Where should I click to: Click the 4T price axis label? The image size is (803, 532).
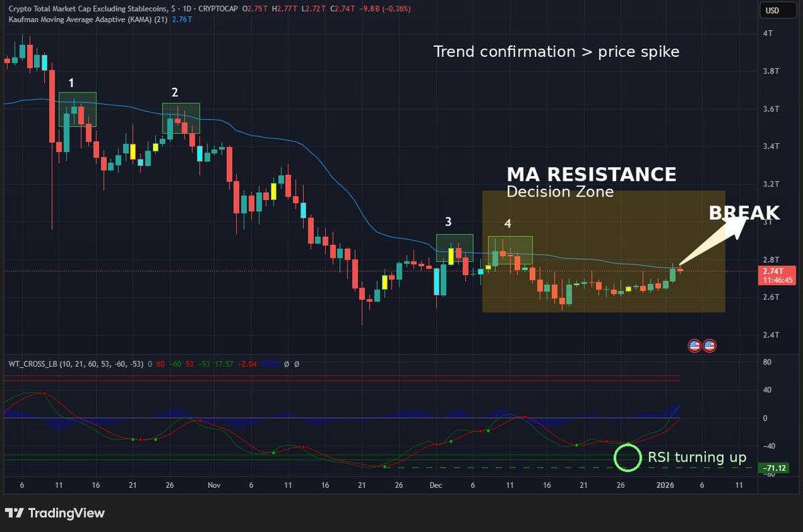(x=767, y=33)
